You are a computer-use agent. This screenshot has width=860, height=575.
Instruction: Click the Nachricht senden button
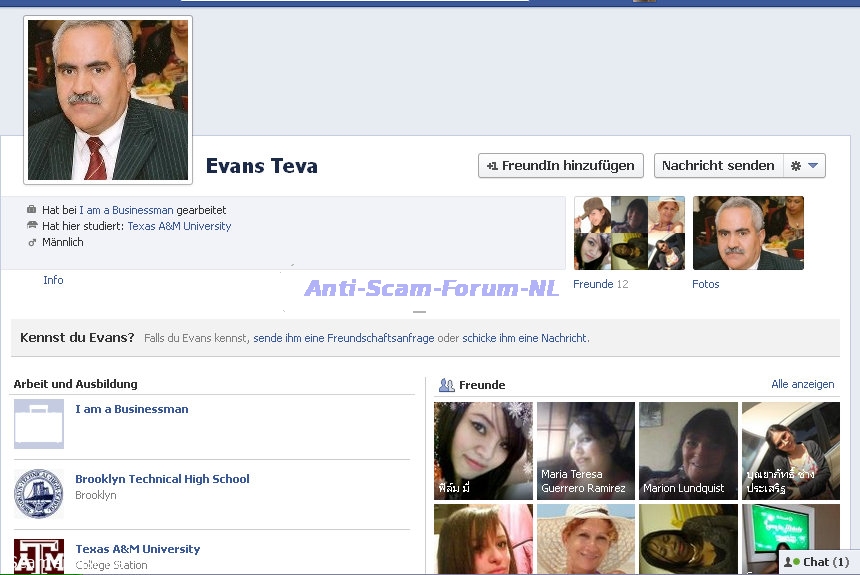(717, 166)
